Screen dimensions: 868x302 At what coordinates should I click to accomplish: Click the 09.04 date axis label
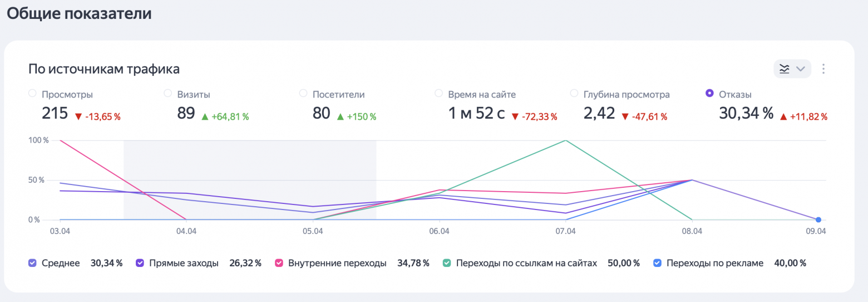click(816, 231)
